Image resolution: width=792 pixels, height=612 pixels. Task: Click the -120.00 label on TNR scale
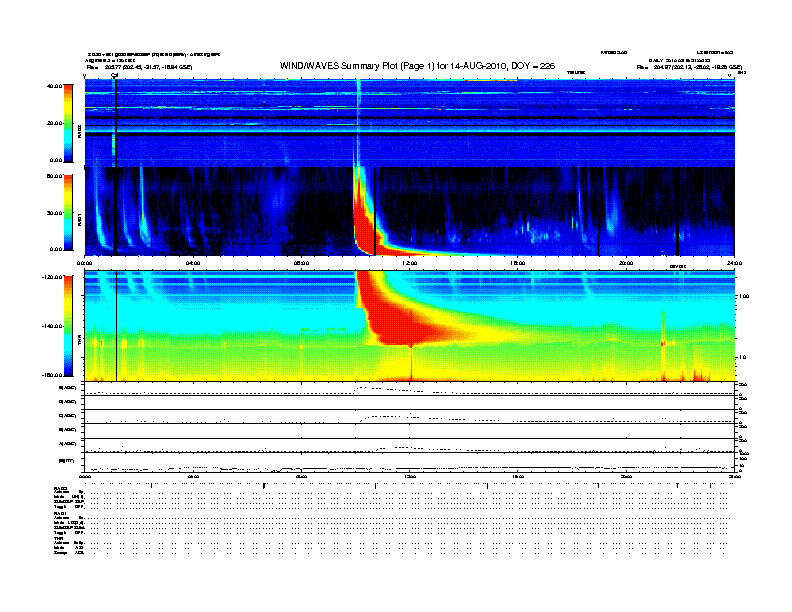53,277
